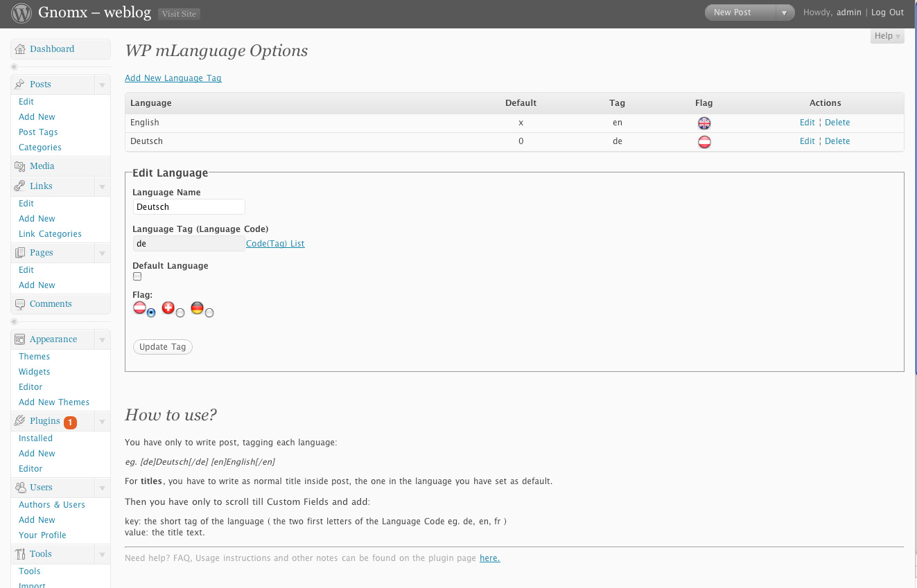Screen dimensions: 917x588
Task: Select the Swiss flag radio button
Action: click(x=180, y=313)
